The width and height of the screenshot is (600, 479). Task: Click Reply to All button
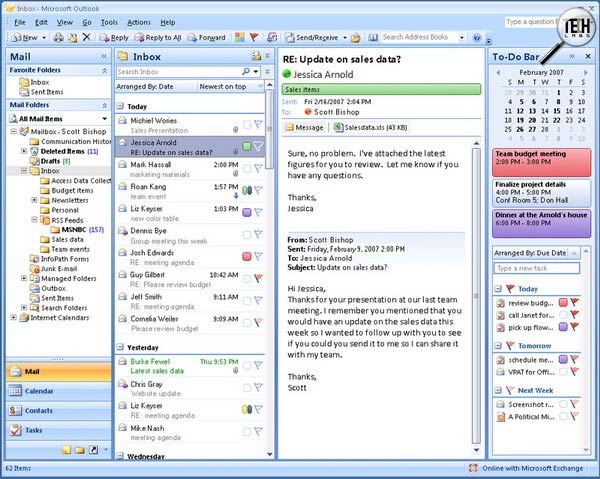coord(158,37)
